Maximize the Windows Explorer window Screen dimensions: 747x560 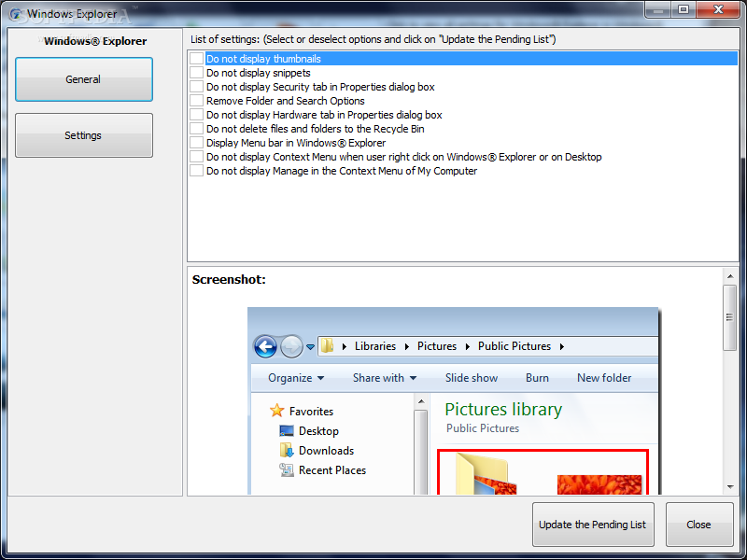point(684,9)
